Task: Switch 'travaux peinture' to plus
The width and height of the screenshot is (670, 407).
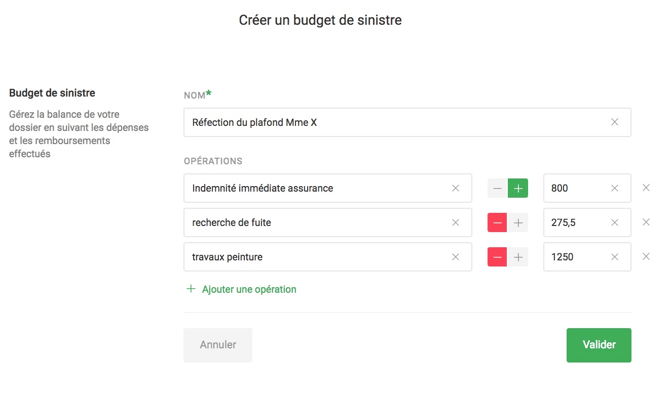Action: click(518, 257)
